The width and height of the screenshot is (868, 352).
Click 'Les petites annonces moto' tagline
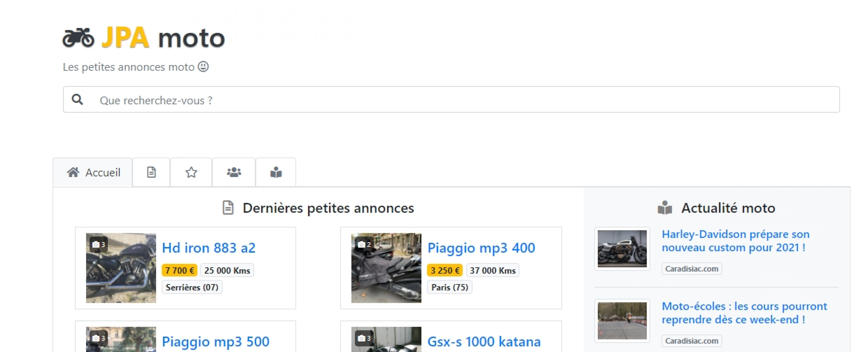pos(129,67)
